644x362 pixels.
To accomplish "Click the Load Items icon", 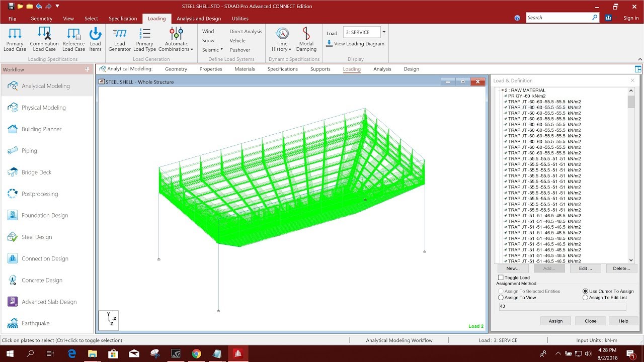I will [x=95, y=40].
